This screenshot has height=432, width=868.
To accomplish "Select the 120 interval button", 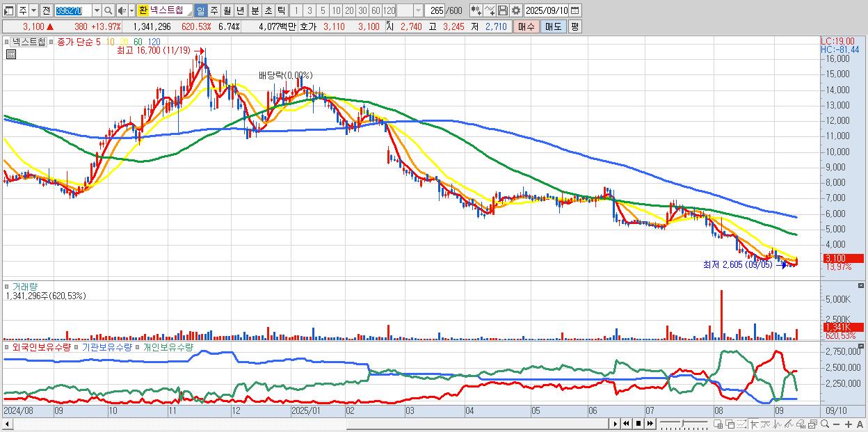I will (x=389, y=10).
